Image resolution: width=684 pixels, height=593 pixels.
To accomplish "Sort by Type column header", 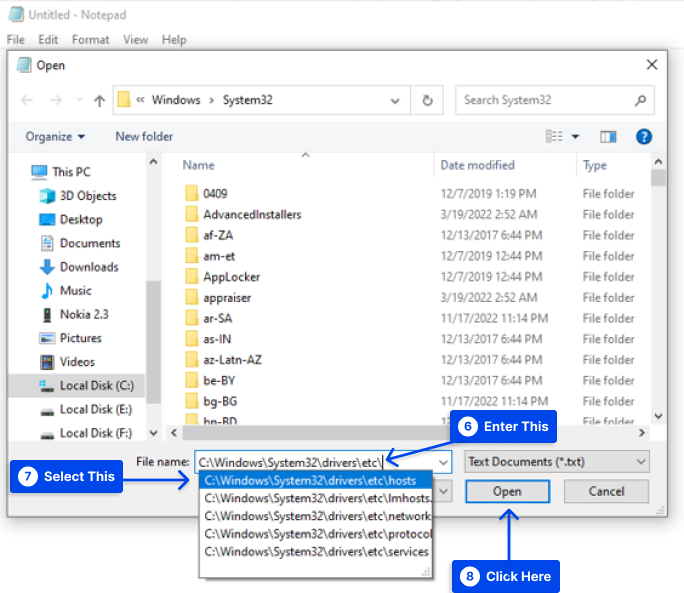I will pyautogui.click(x=595, y=165).
